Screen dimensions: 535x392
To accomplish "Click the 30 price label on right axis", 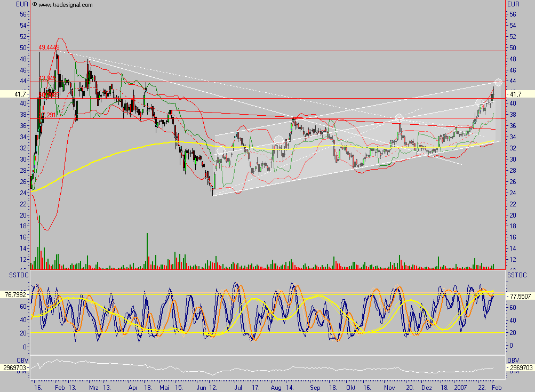I will [513, 159].
